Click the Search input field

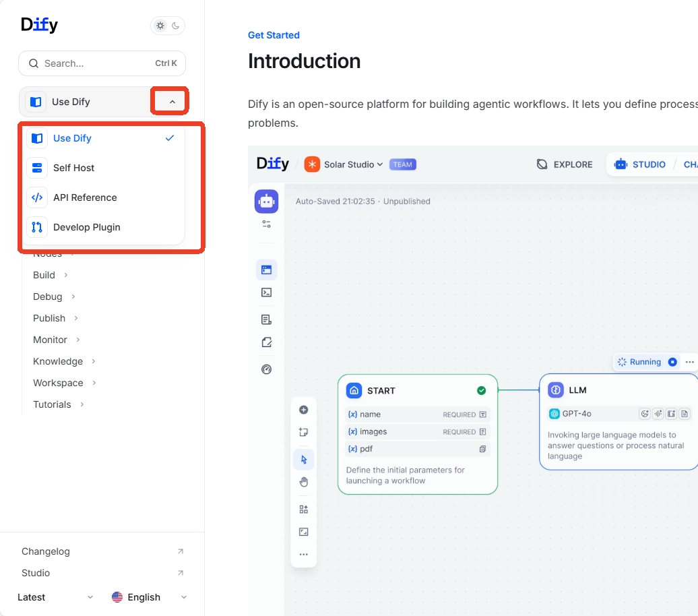pyautogui.click(x=102, y=63)
